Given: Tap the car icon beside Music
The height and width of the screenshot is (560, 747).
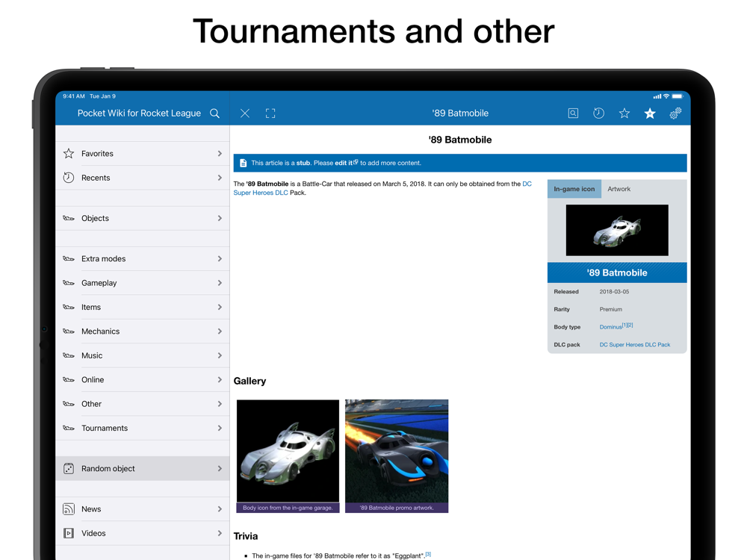Looking at the screenshot, I should 69,355.
